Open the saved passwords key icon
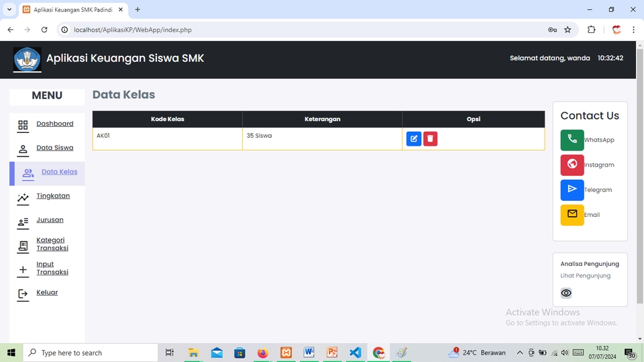Screen dimensions: 644x362 pos(552,30)
